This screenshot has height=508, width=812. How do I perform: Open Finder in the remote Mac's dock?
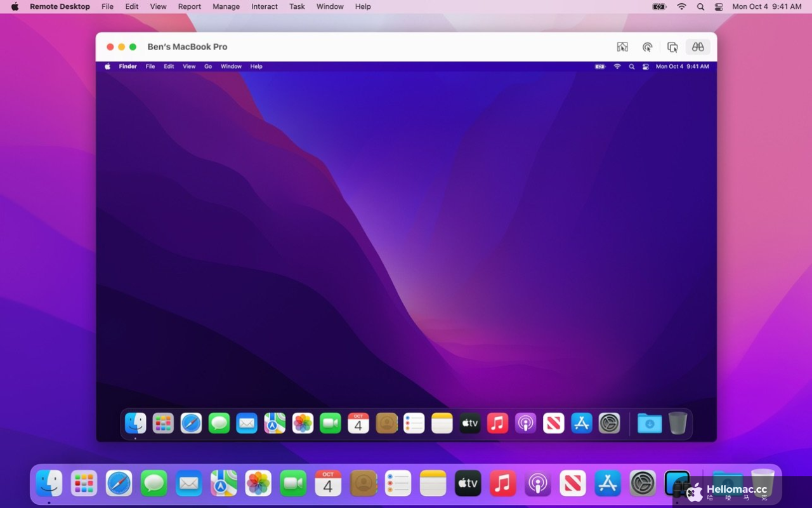pos(136,423)
